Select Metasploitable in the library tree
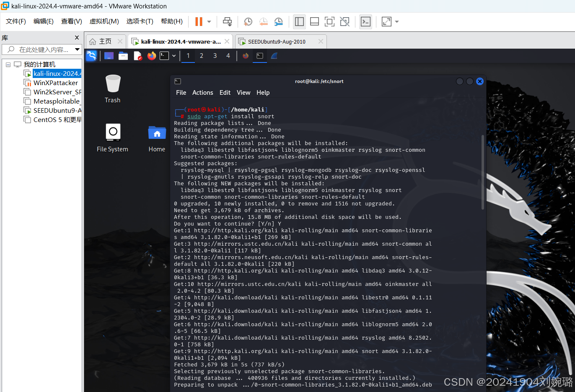This screenshot has width=575, height=392. tap(52, 101)
